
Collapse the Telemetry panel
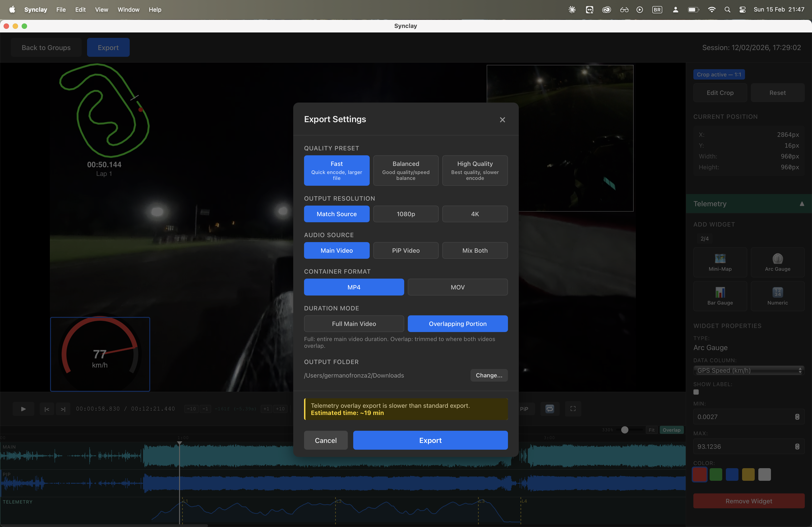click(x=802, y=204)
